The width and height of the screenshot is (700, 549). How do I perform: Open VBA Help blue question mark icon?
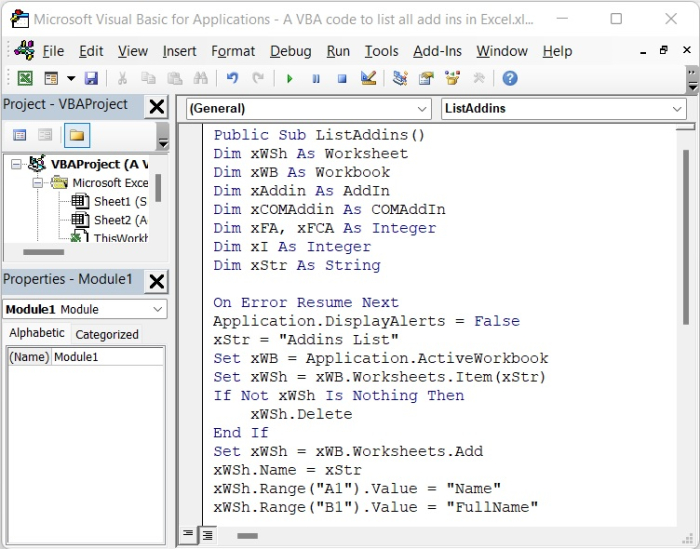coord(510,79)
